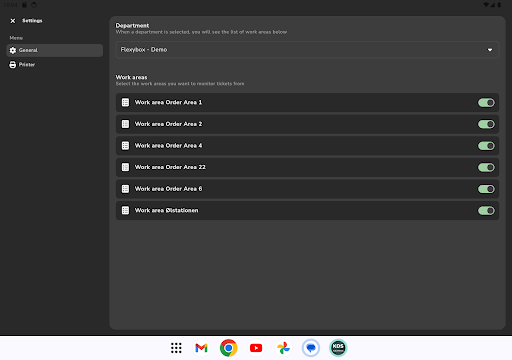Open the General settings menu

[x=55, y=50]
